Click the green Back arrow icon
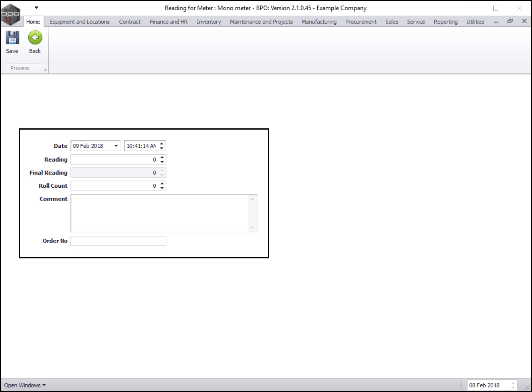Image resolution: width=532 pixels, height=392 pixels. pyautogui.click(x=35, y=38)
